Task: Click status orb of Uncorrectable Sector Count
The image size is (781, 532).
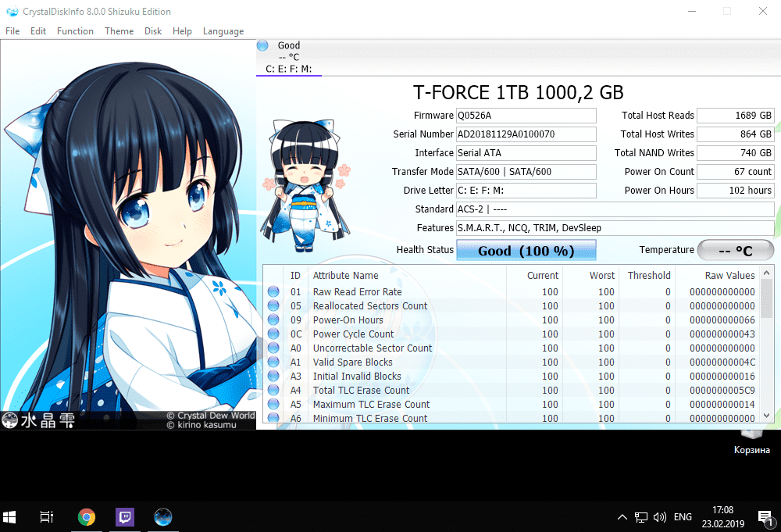Action: click(x=273, y=348)
